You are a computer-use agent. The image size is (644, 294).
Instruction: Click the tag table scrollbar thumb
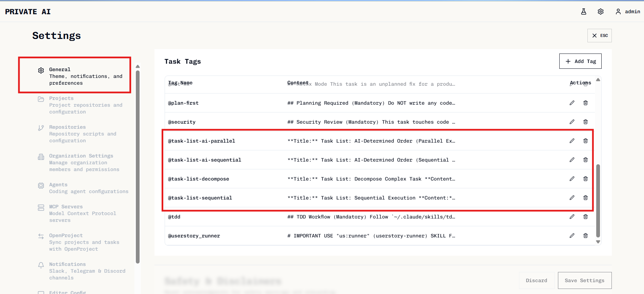pyautogui.click(x=598, y=201)
